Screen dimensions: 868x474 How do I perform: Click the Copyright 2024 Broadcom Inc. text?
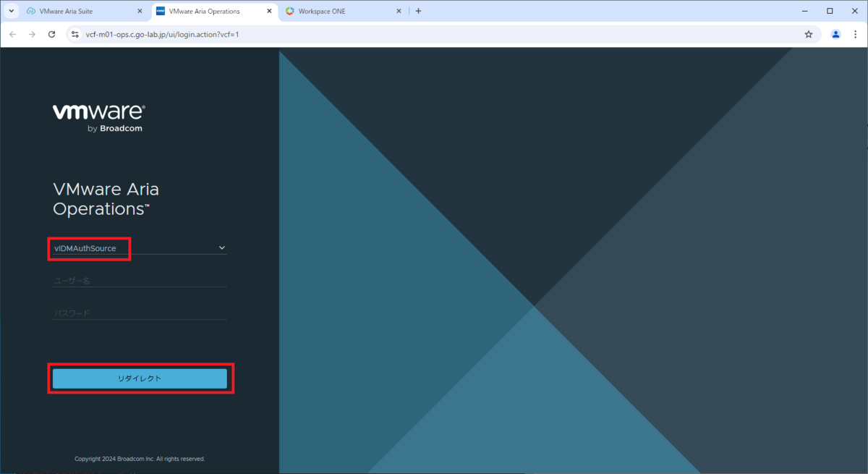(140, 459)
